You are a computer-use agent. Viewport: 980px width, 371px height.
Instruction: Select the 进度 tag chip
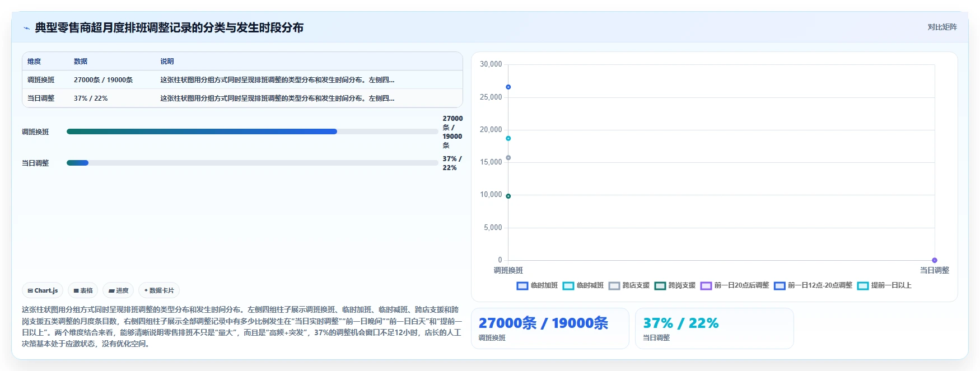point(118,290)
